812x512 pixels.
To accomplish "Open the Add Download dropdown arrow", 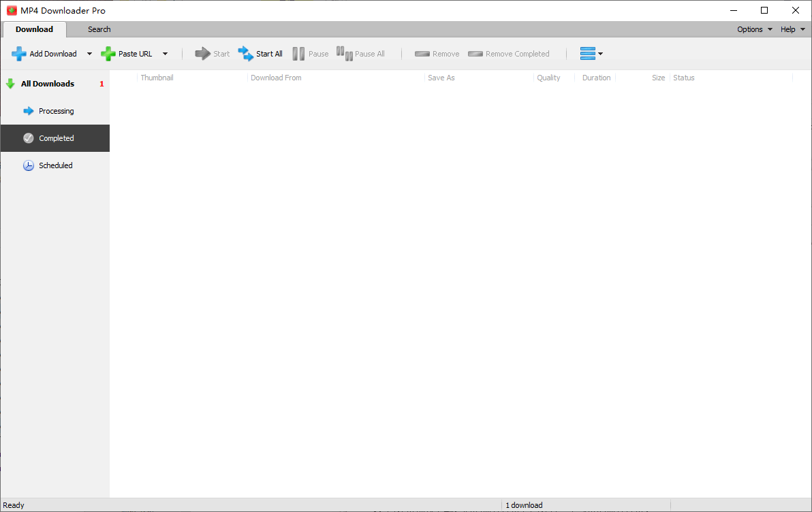I will 89,54.
